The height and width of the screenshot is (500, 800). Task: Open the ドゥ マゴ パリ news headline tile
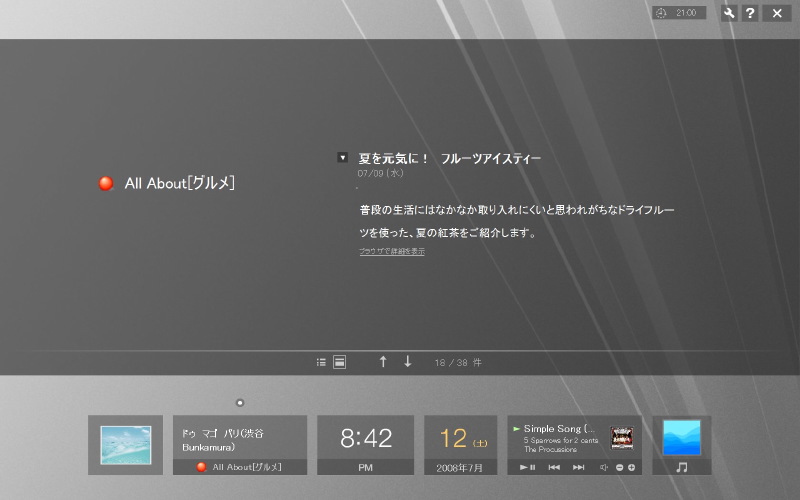pyautogui.click(x=240, y=438)
